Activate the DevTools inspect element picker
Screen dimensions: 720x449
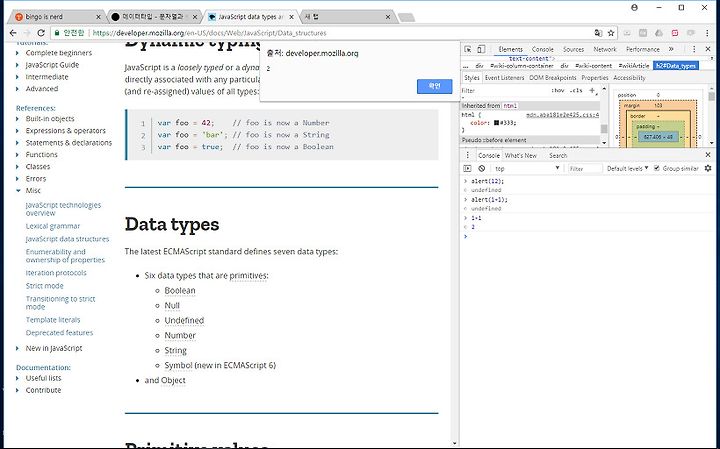pyautogui.click(x=468, y=49)
